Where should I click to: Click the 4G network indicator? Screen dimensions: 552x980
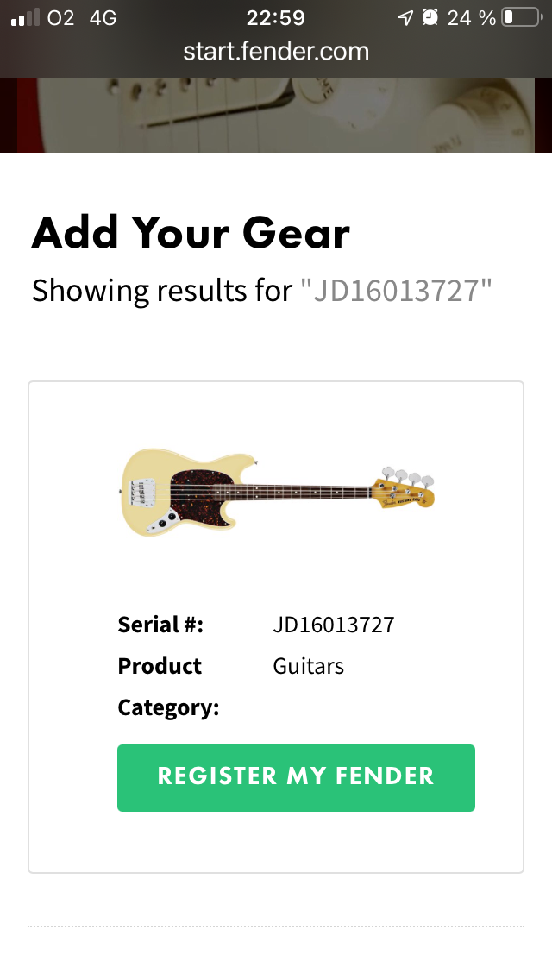(103, 17)
